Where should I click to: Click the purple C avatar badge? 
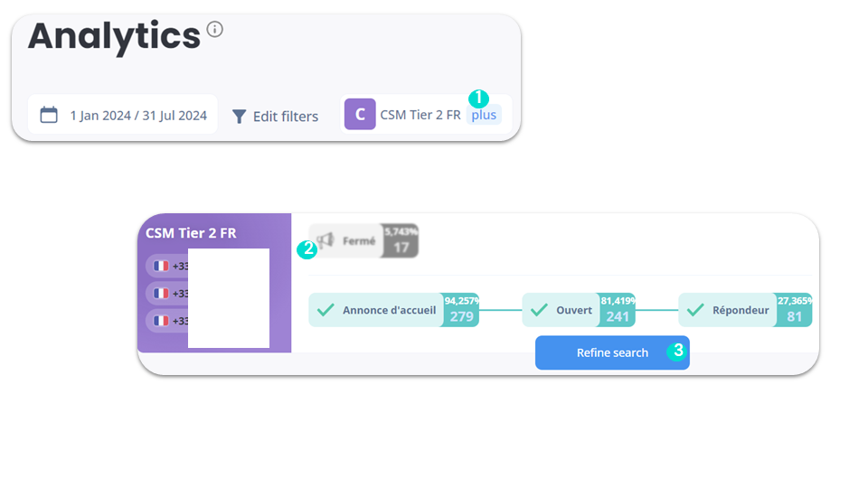(x=360, y=115)
